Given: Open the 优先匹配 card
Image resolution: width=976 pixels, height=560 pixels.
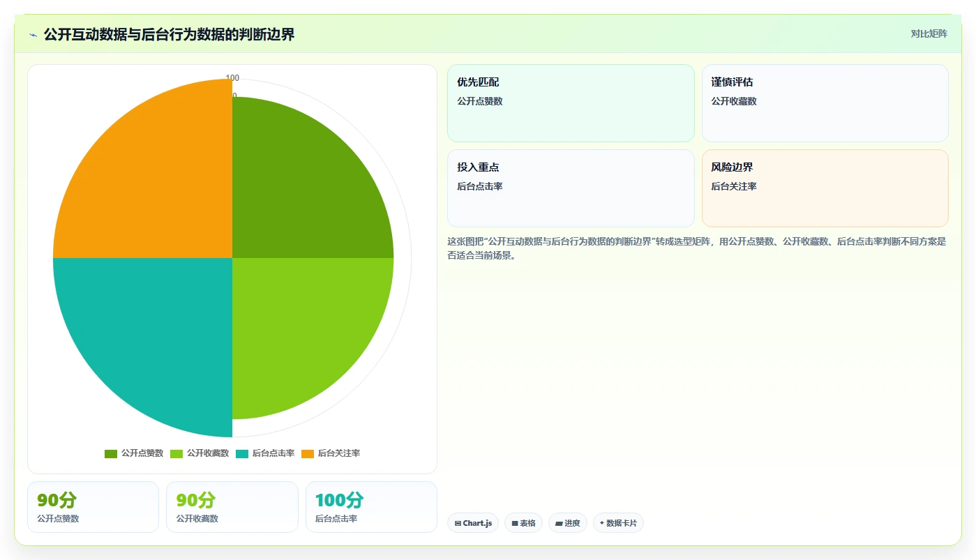Looking at the screenshot, I should tap(571, 103).
